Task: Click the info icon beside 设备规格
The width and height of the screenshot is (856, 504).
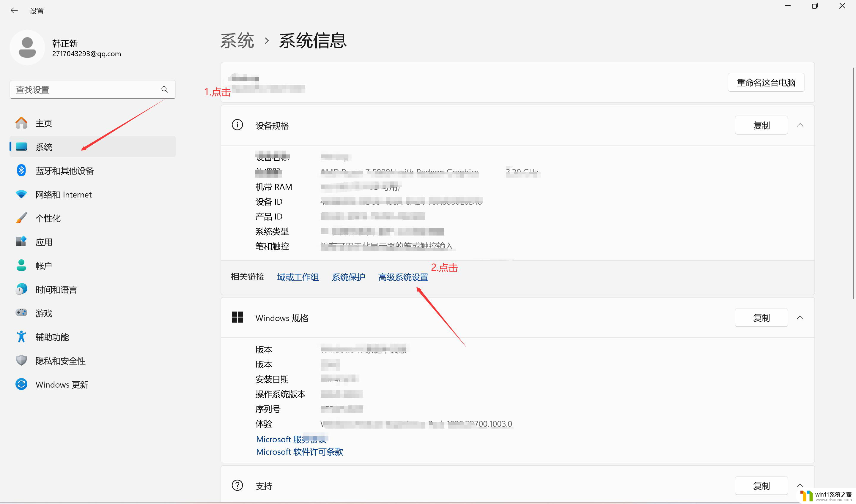Action: (x=237, y=125)
